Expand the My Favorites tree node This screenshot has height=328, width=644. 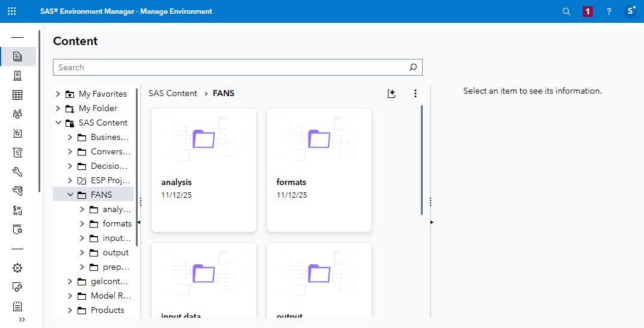pos(58,94)
